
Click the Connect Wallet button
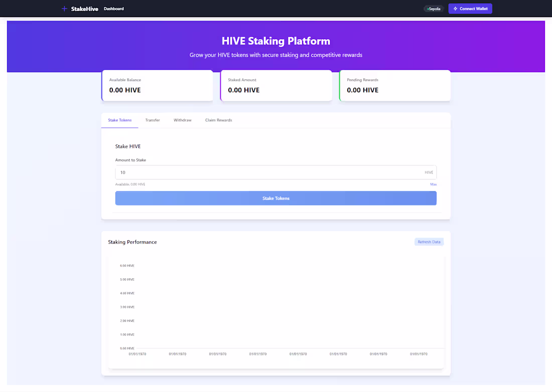pos(470,9)
